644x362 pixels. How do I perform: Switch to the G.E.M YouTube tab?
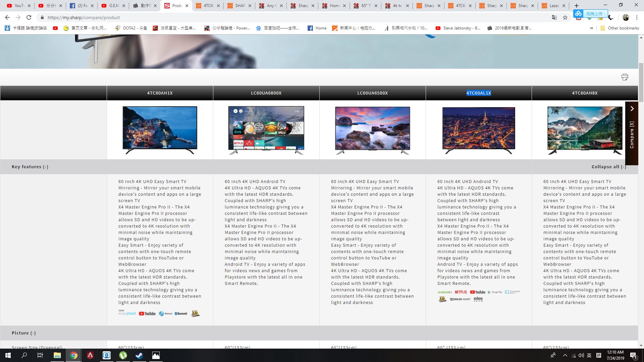point(113,6)
